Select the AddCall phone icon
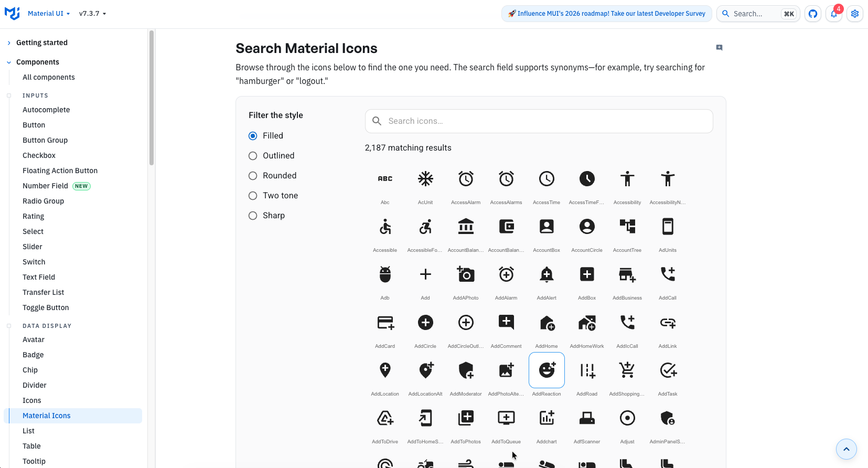Viewport: 868px width, 468px height. coord(668,274)
